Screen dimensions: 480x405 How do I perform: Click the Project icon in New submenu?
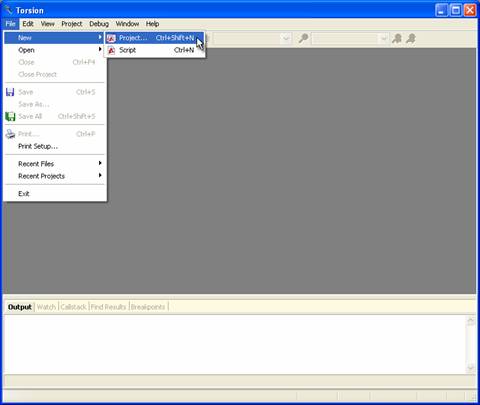coord(111,38)
